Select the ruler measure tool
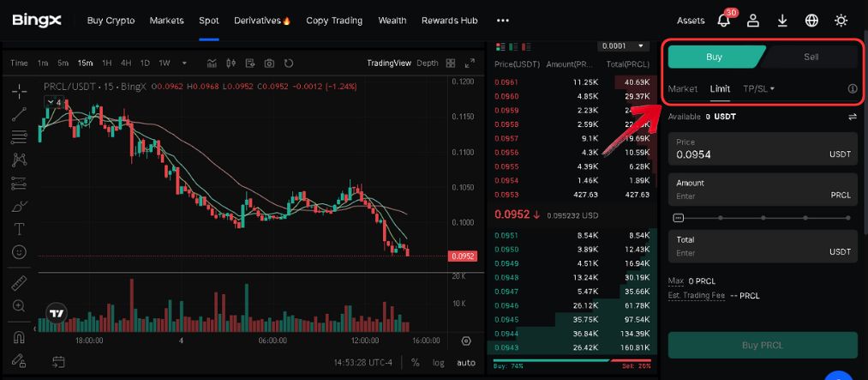Viewport: 868px width, 380px height. pyautogui.click(x=20, y=283)
